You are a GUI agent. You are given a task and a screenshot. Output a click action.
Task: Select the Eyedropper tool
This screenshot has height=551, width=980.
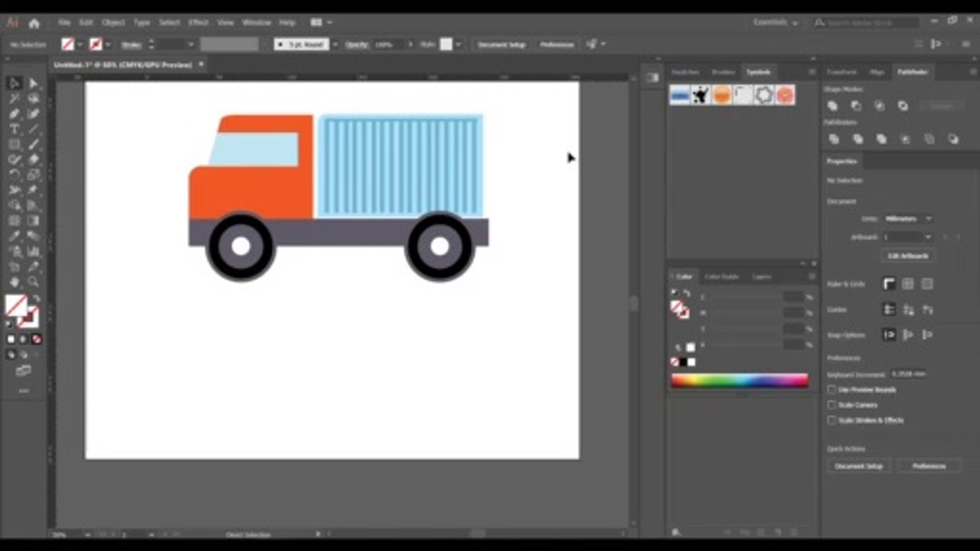pyautogui.click(x=14, y=236)
